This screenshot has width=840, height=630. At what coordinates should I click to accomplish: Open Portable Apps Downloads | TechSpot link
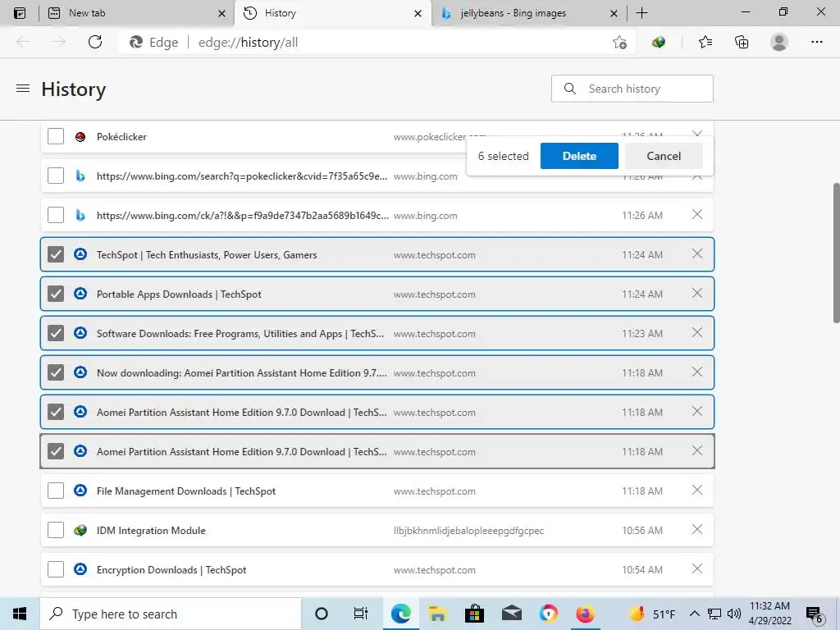pos(179,294)
